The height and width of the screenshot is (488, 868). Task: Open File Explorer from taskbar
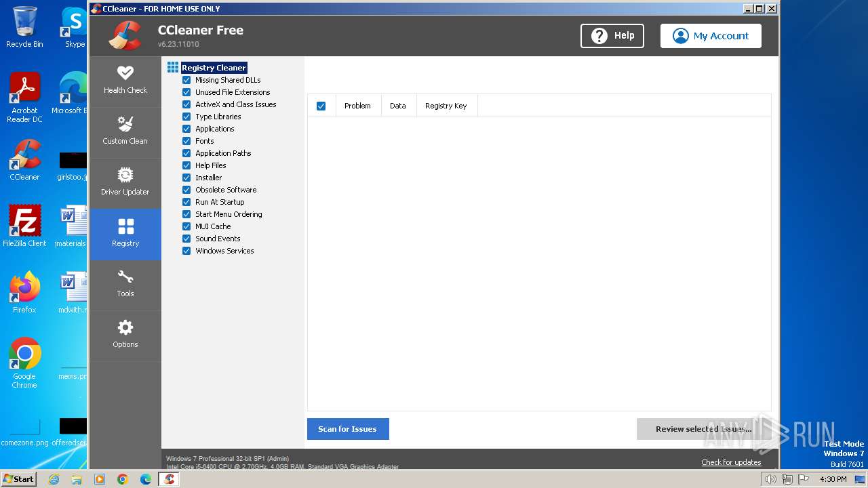pyautogui.click(x=77, y=479)
